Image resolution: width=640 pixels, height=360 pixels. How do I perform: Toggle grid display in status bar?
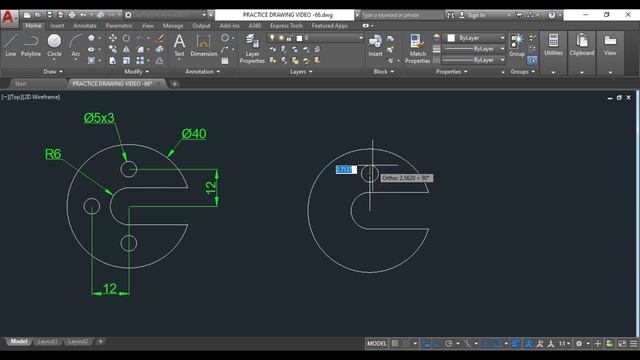coord(395,344)
